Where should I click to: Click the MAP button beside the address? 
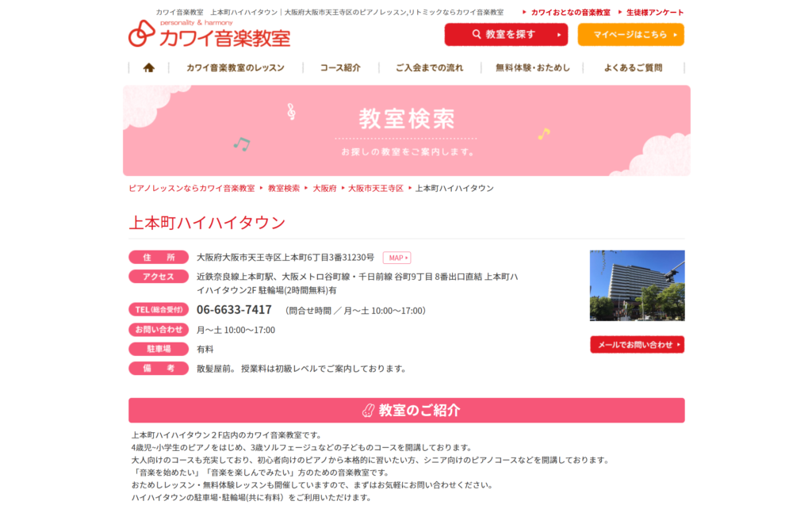(x=396, y=258)
